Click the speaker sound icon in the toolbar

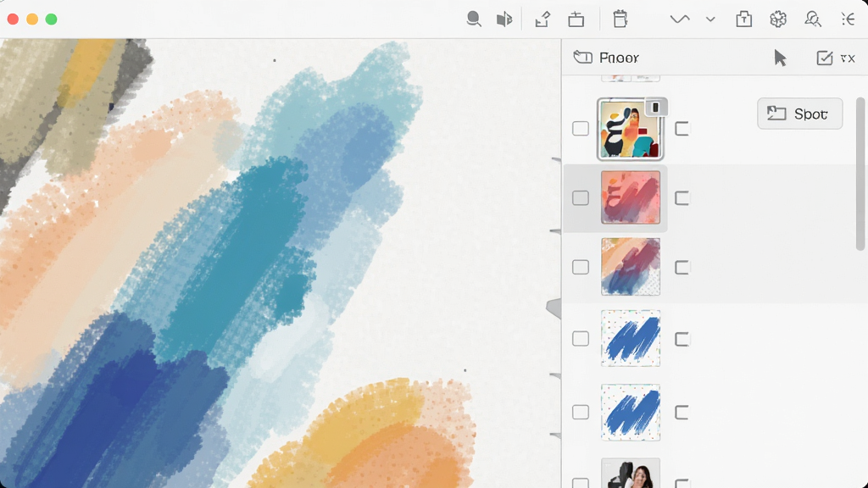(504, 20)
